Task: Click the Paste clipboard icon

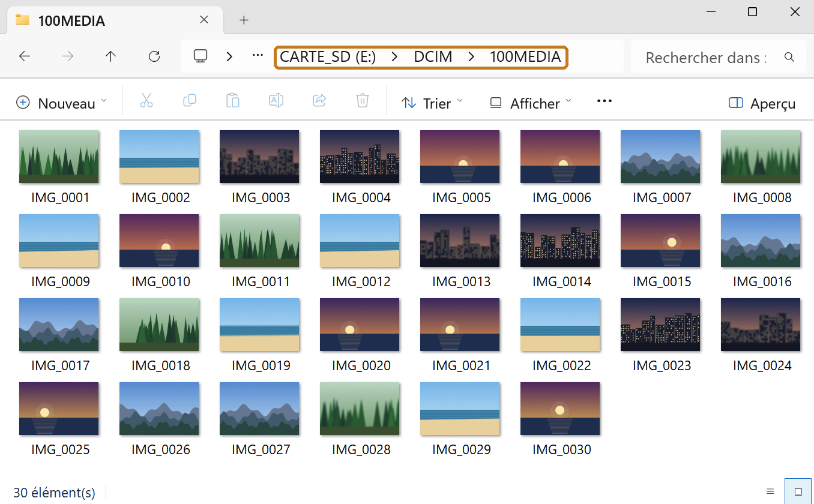Action: (x=232, y=101)
